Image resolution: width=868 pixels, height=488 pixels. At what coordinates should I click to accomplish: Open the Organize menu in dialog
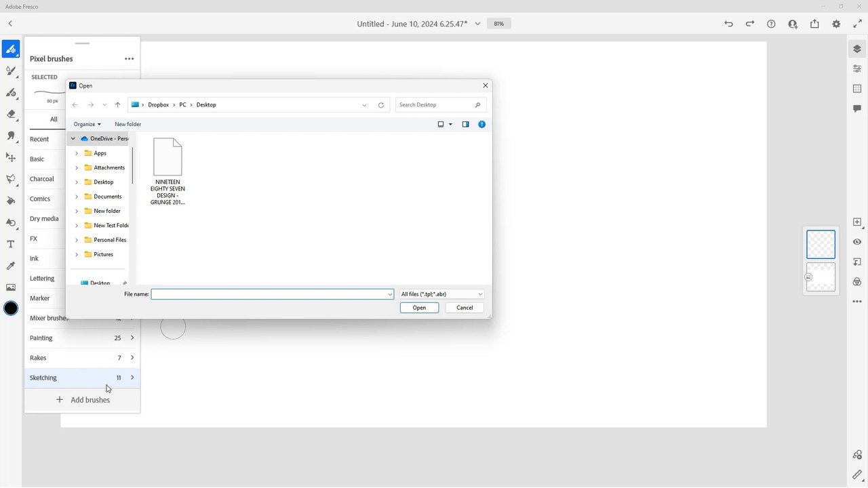tap(87, 124)
